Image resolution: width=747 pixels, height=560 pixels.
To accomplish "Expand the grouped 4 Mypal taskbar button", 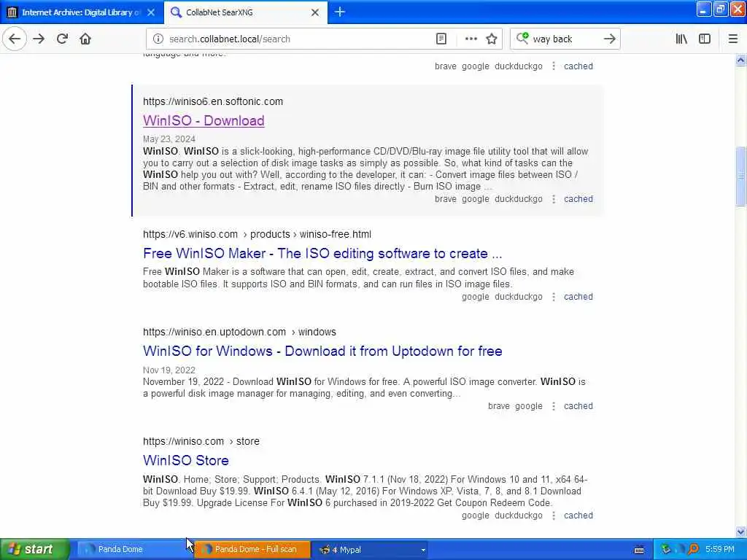I will (x=371, y=550).
